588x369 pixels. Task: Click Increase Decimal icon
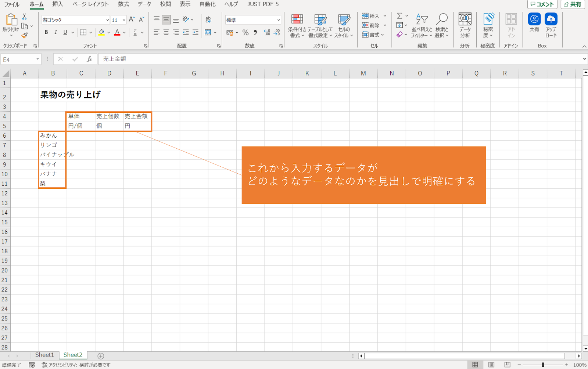click(x=267, y=33)
